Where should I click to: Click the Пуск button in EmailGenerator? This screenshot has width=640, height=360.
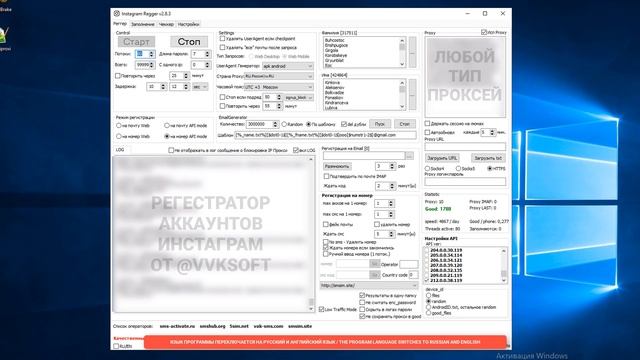point(380,124)
